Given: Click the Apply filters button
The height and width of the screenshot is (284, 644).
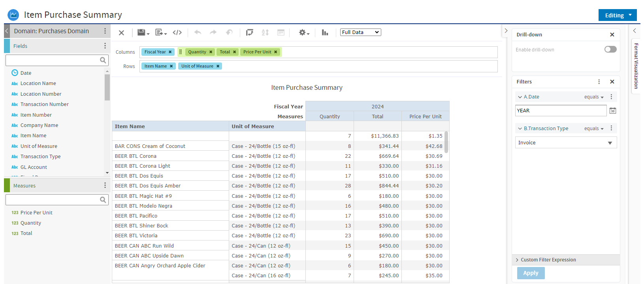Looking at the screenshot, I should click(531, 273).
